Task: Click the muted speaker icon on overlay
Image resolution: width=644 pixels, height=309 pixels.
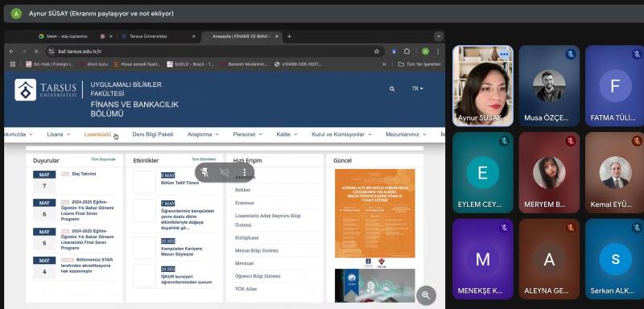Action: [x=225, y=172]
